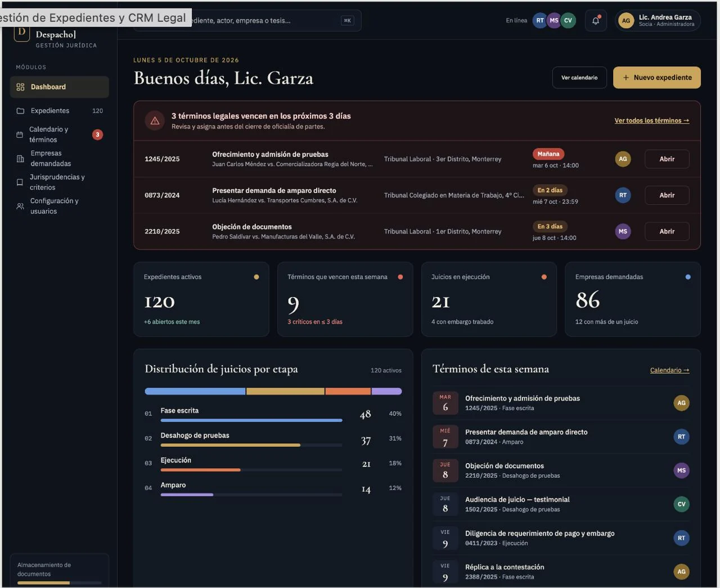Click the Expedientes activos card
This screenshot has width=720, height=588.
201,299
